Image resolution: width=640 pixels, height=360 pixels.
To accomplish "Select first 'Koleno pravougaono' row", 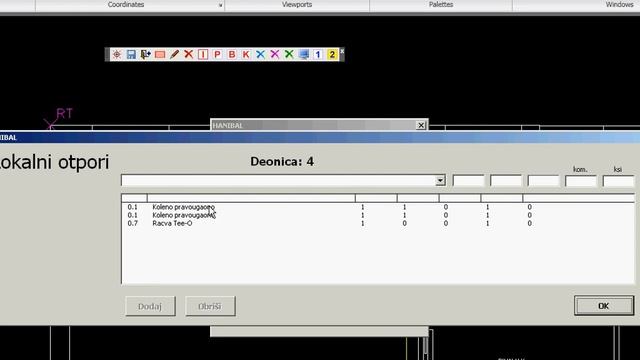I will [378, 207].
